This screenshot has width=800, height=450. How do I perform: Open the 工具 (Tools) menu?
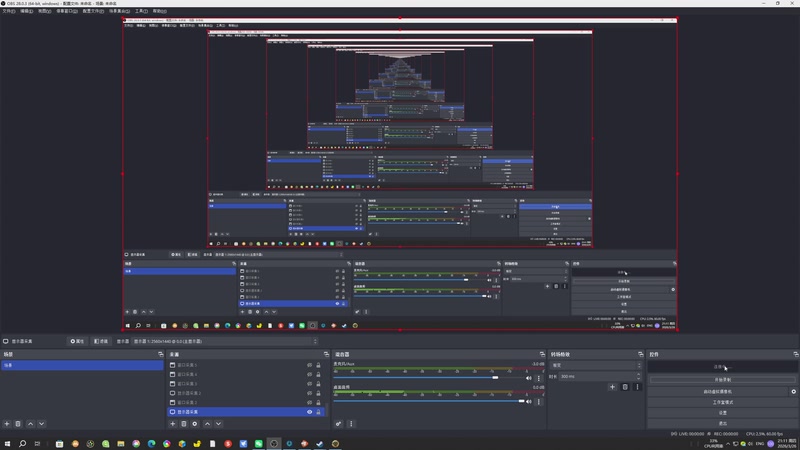(141, 11)
